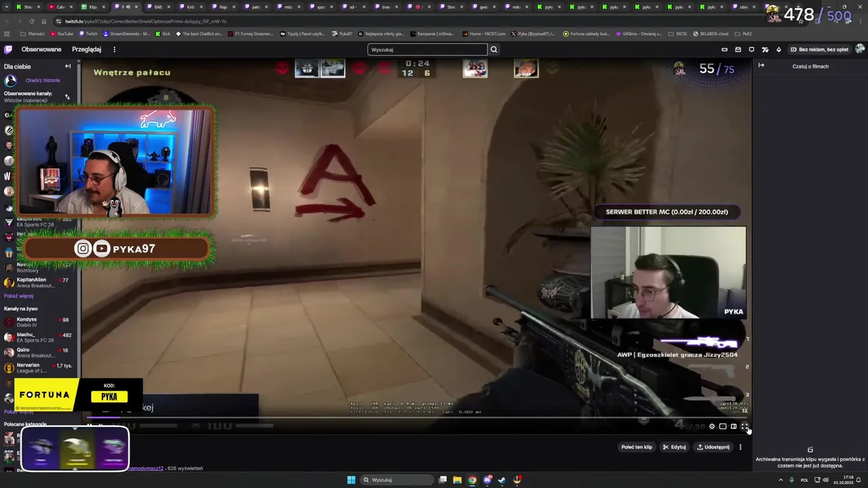Open File Explorer from taskbar

tap(457, 480)
